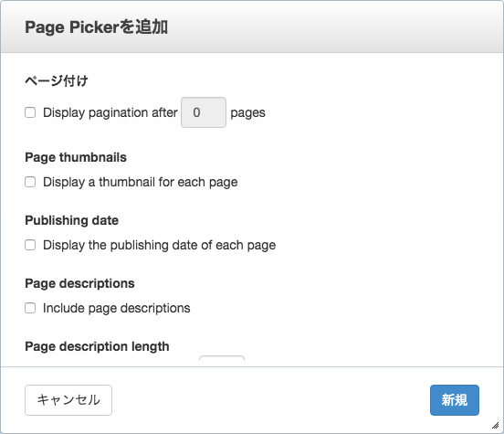Viewport: 504px width, 434px height.
Task: Click the 'Page Pickerを追加' dialog title
Action: coord(97,27)
